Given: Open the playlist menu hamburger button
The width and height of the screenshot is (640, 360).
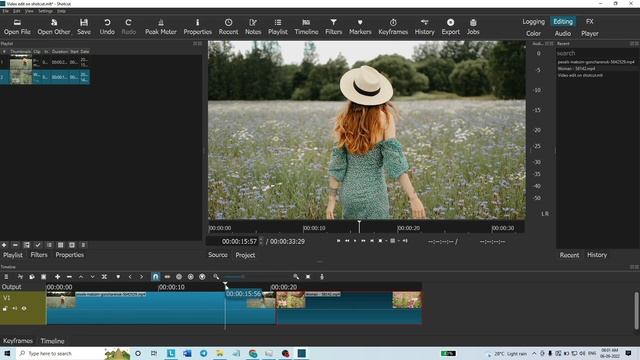Looking at the screenshot, I should [x=83, y=245].
